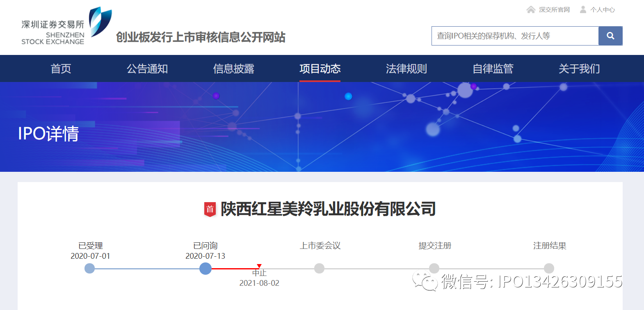Click the user icon beside 个人中心

583,9
